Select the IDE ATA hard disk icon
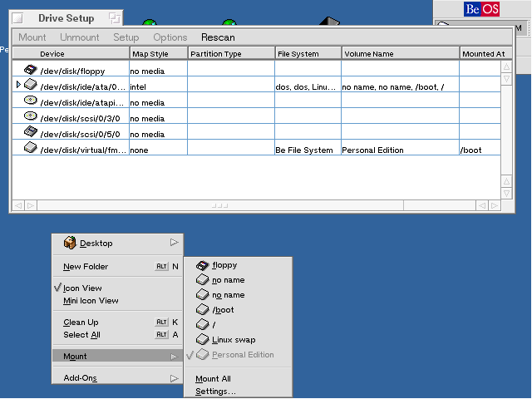 point(30,85)
